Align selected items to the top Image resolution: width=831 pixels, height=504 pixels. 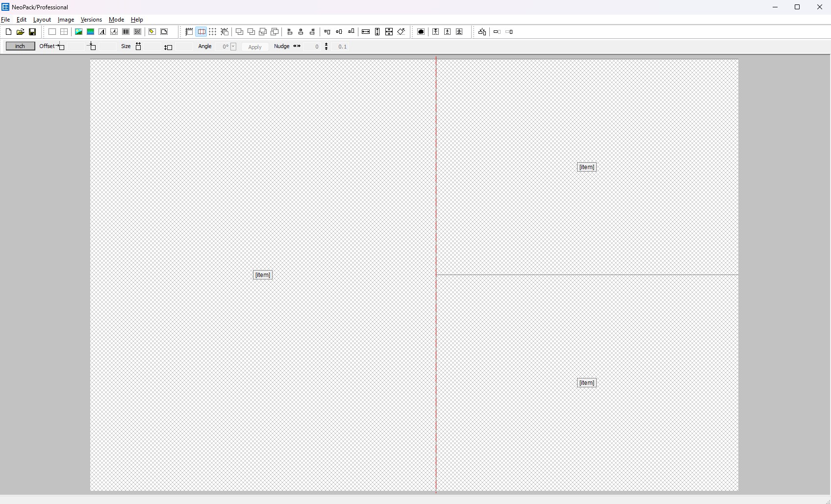(327, 32)
